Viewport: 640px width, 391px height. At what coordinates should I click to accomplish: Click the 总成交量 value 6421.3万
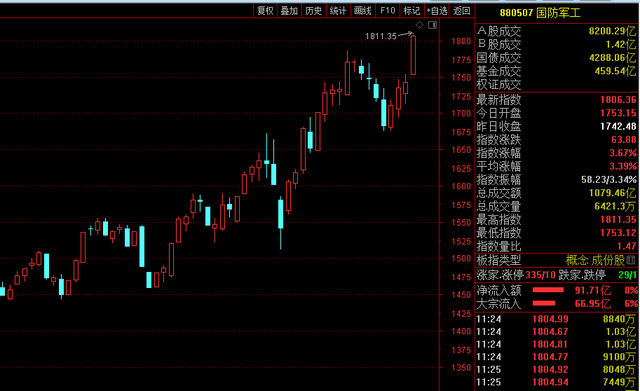coord(615,206)
